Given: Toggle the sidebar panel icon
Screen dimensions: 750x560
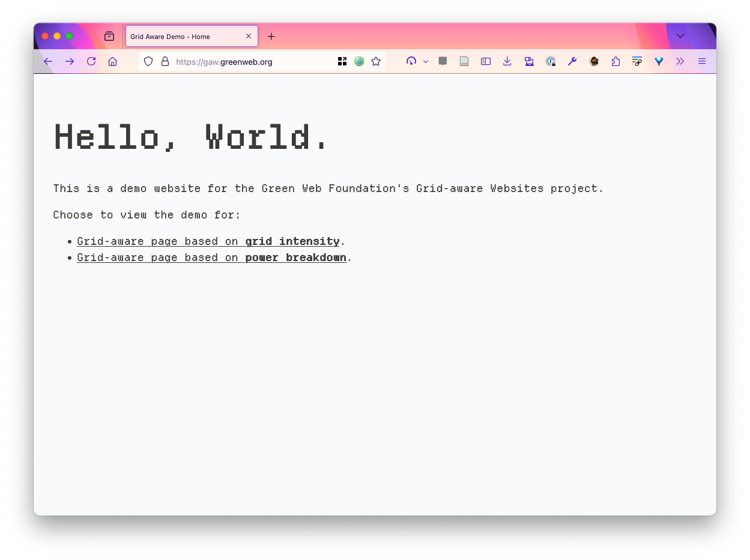Looking at the screenshot, I should click(486, 61).
